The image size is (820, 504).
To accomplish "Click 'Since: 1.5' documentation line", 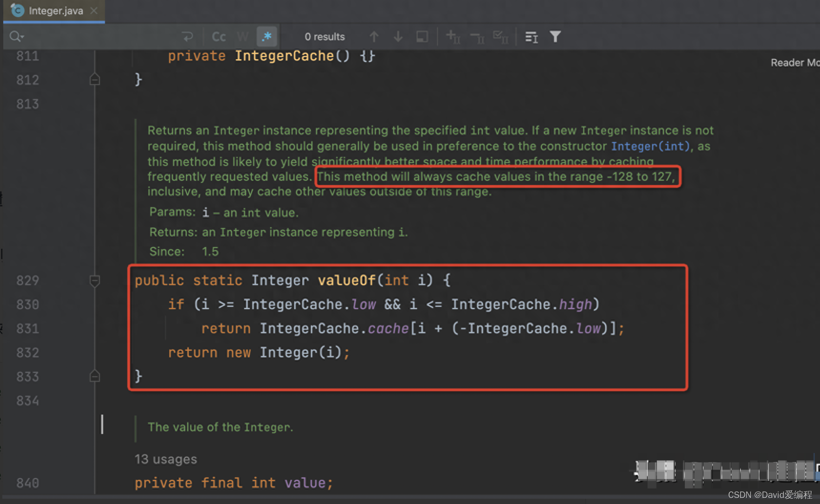I will (184, 252).
